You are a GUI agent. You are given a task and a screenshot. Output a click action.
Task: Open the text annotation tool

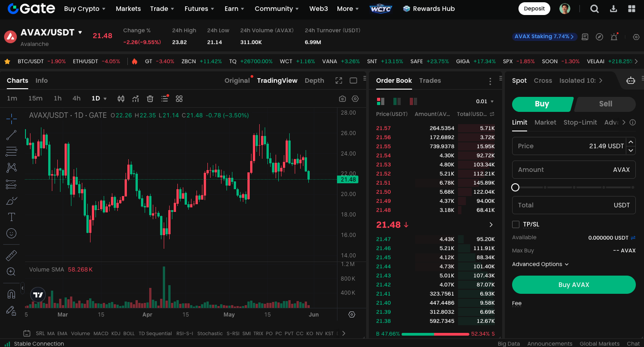pos(11,217)
